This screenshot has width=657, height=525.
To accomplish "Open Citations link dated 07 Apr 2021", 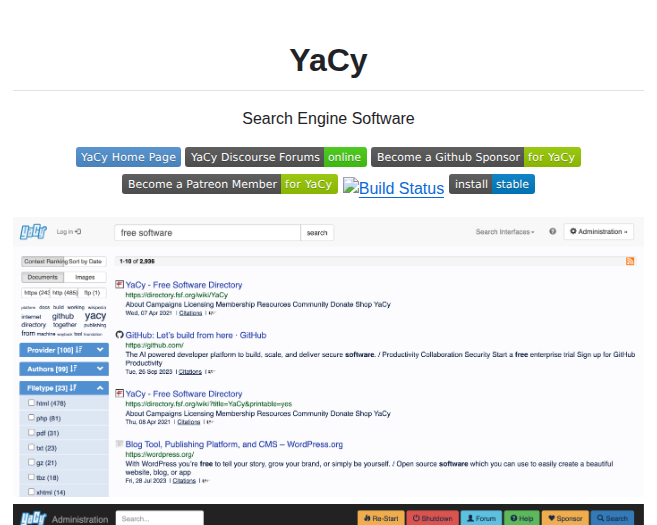I will (x=191, y=313).
